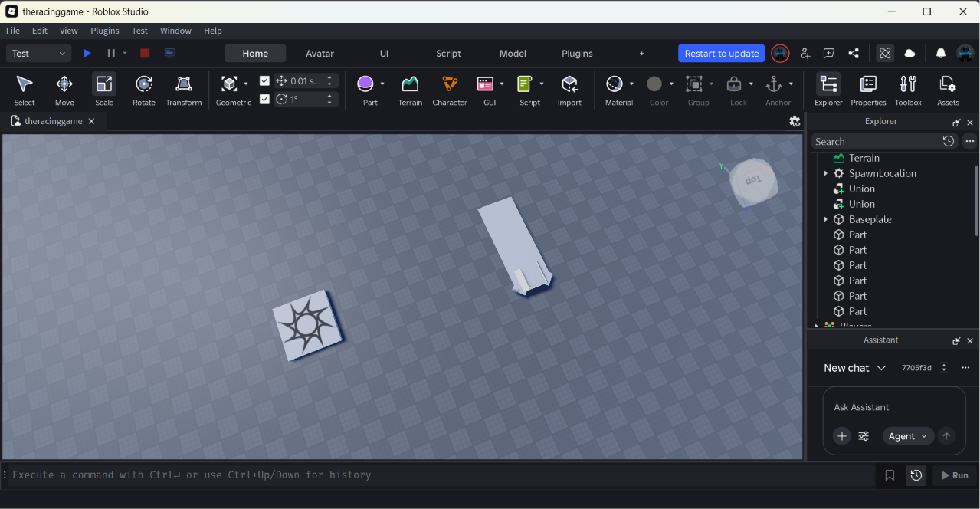Open viewport settings gear icon
This screenshot has width=980, height=509.
(x=795, y=121)
